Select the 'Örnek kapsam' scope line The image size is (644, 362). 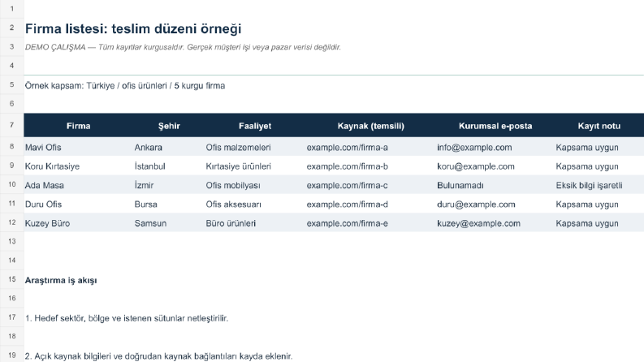coord(125,86)
